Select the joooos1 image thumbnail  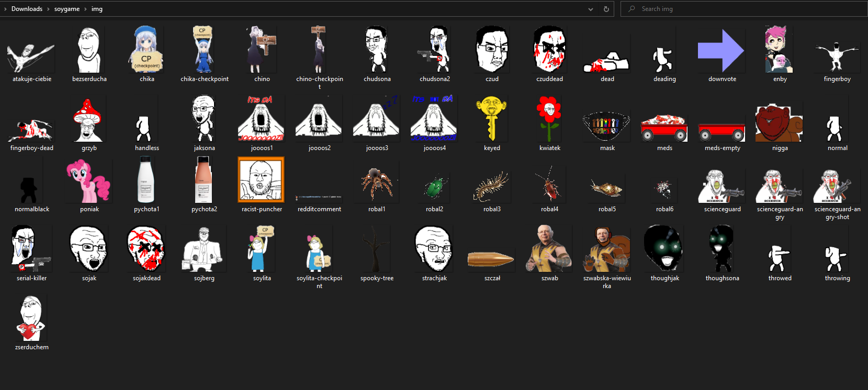(262, 118)
